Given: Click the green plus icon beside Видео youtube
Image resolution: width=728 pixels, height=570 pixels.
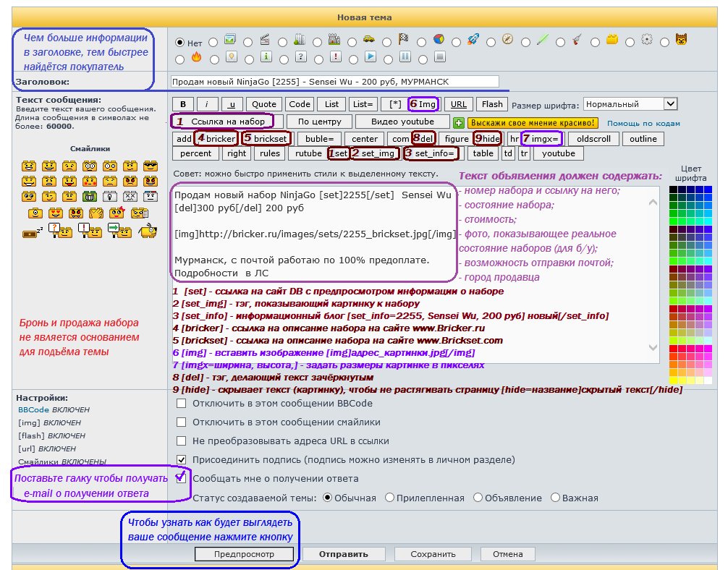Looking at the screenshot, I should pos(458,123).
